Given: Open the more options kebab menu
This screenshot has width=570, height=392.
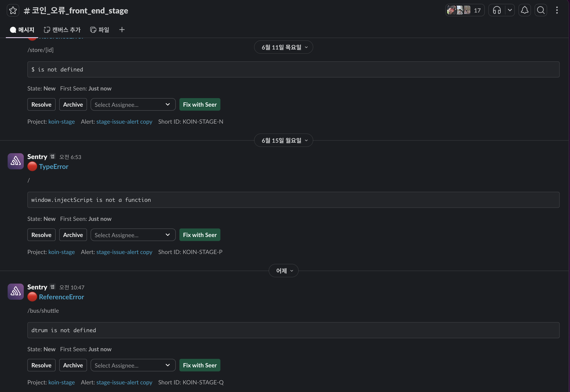Looking at the screenshot, I should coord(557,10).
